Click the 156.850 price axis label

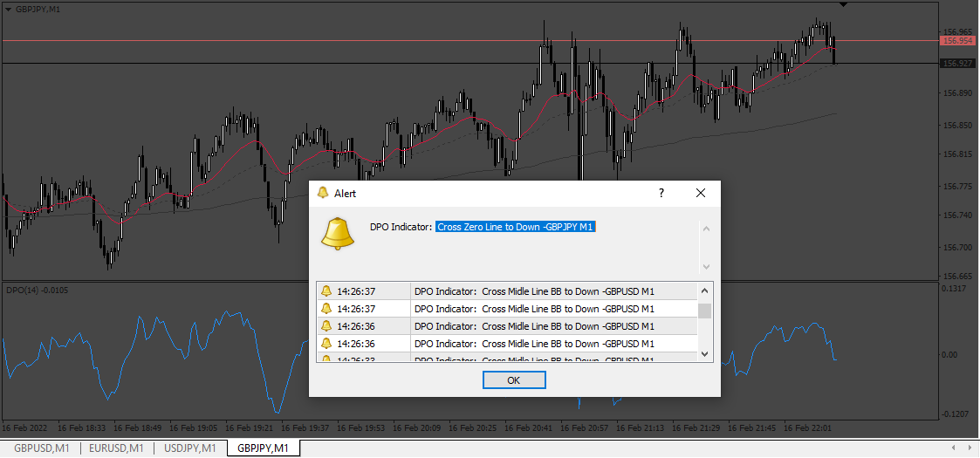pyautogui.click(x=956, y=126)
